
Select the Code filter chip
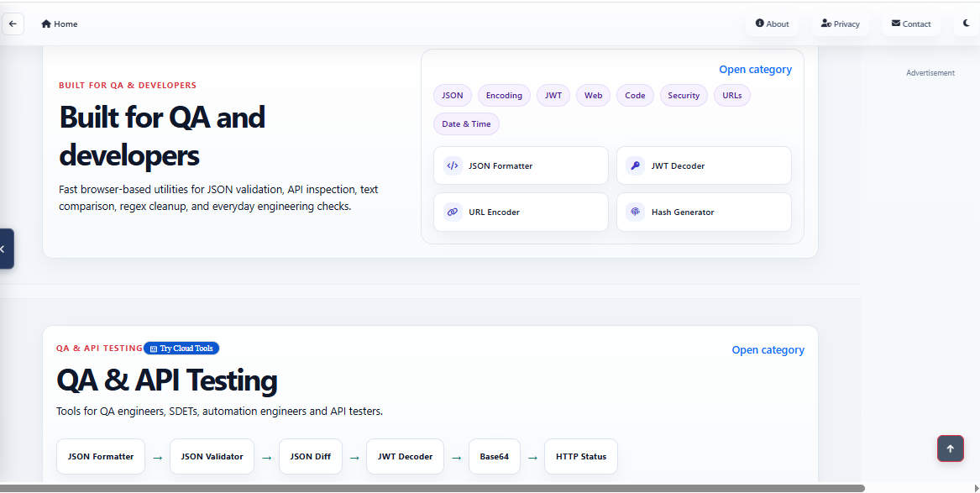click(x=635, y=96)
